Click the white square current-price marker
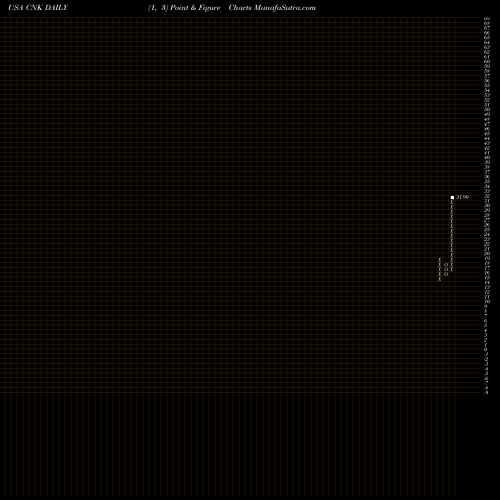The width and height of the screenshot is (500, 500). click(x=452, y=197)
